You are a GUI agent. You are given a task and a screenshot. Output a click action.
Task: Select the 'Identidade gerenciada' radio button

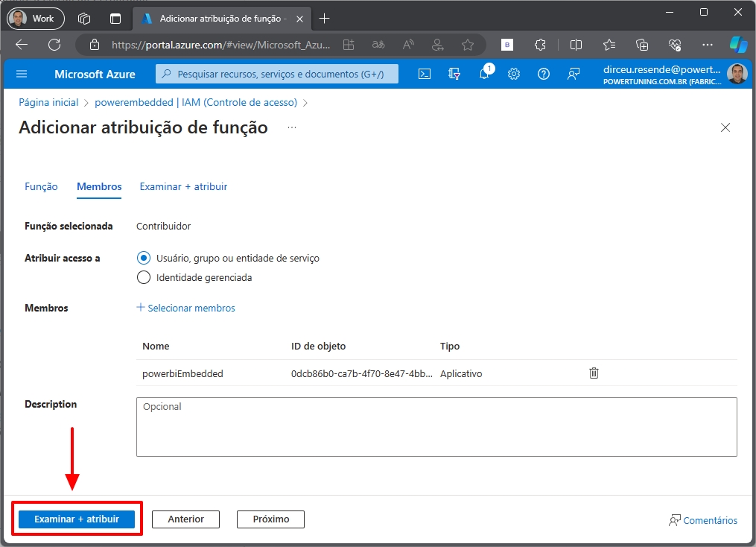pyautogui.click(x=144, y=277)
